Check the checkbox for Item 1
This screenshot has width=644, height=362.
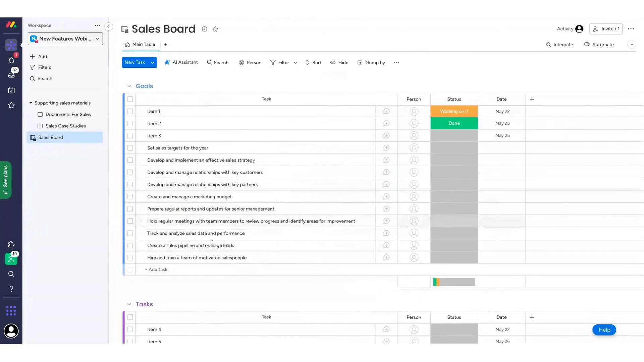tap(130, 111)
